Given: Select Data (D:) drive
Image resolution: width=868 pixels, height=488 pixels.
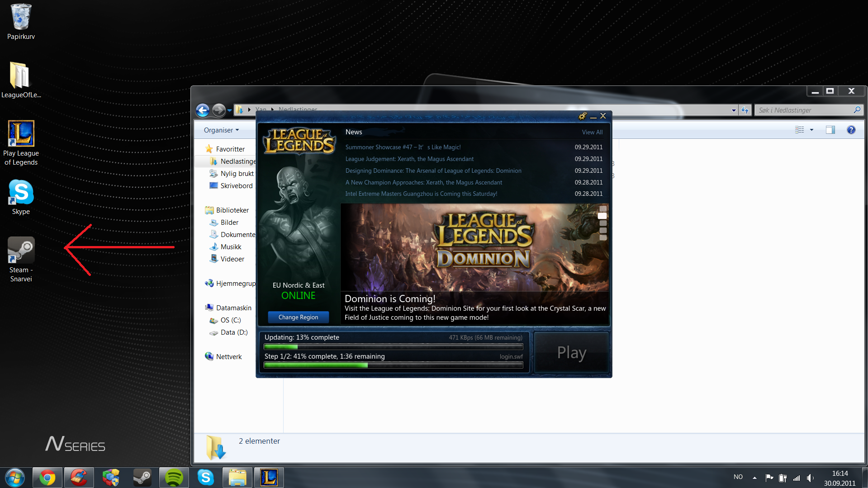Looking at the screenshot, I should tap(228, 332).
